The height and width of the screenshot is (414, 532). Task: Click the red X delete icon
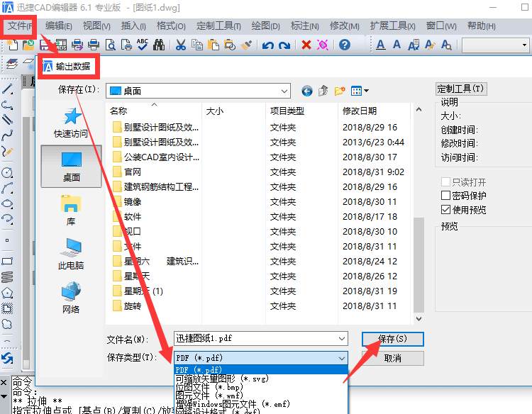click(306, 45)
